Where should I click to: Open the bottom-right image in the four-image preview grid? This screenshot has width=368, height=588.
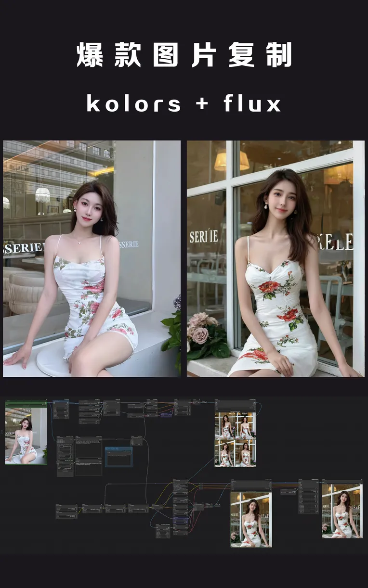(245, 454)
